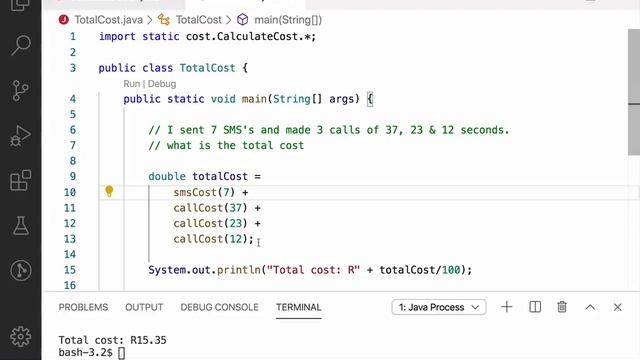This screenshot has height=360, width=640.
Task: Click the Debug CodeLens above main
Action: coord(162,84)
